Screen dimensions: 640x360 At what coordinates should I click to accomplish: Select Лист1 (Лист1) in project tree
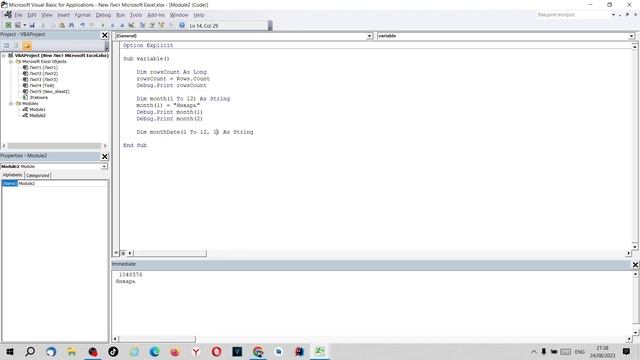43,67
